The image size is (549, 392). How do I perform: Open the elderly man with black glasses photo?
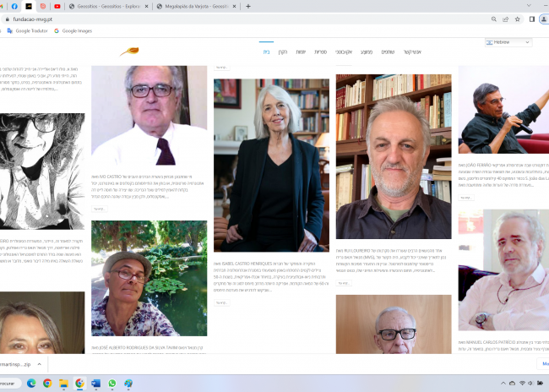[394, 324]
